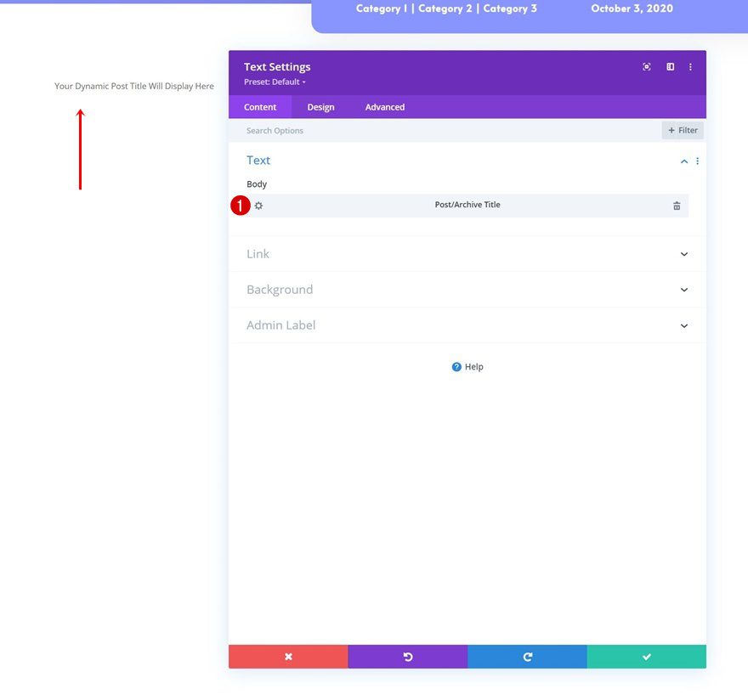
Task: Click the Help link
Action: pyautogui.click(x=467, y=366)
